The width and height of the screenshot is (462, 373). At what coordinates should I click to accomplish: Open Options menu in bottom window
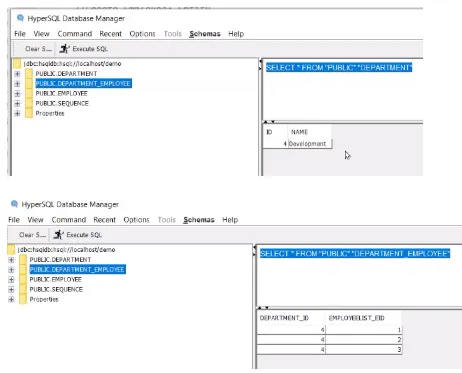136,220
